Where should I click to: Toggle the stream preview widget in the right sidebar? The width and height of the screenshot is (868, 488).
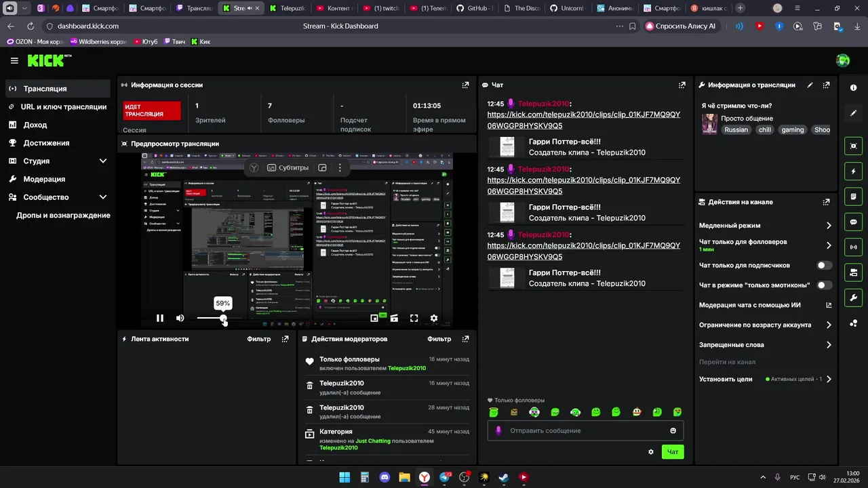(x=854, y=146)
